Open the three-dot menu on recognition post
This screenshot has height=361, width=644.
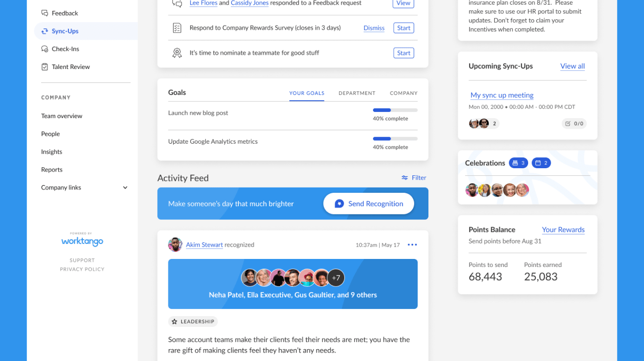pyautogui.click(x=412, y=245)
